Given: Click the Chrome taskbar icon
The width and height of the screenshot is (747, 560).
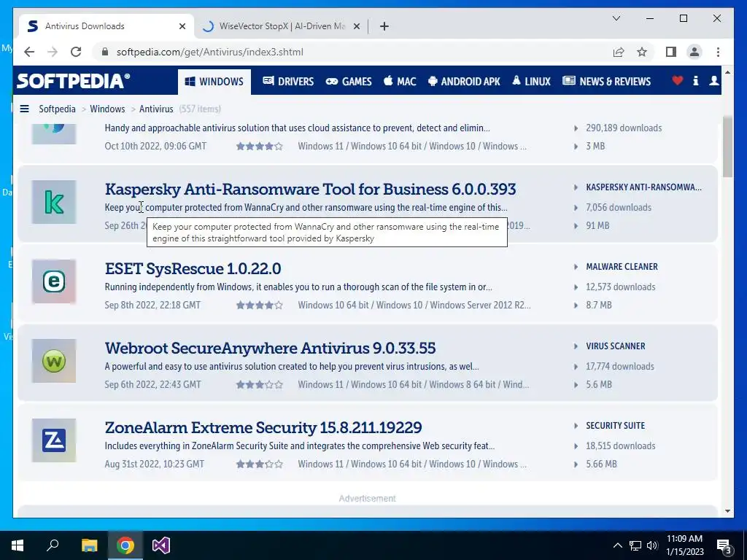Looking at the screenshot, I should (x=125, y=545).
